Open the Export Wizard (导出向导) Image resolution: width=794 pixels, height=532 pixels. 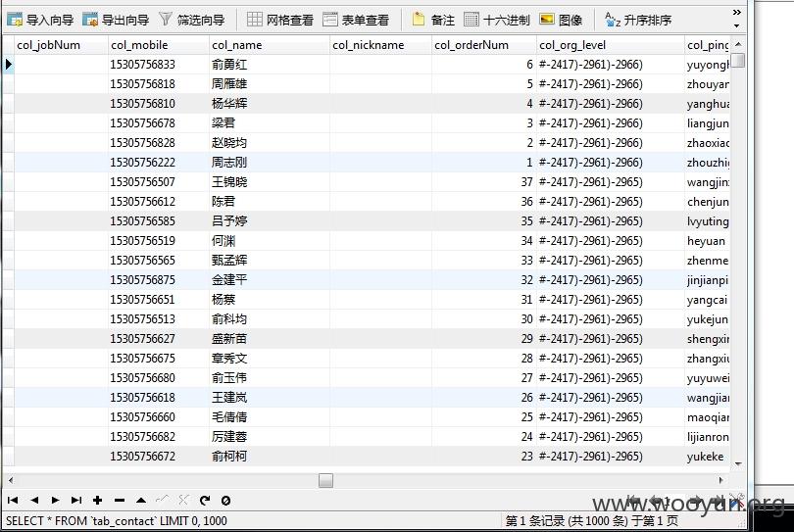click(x=116, y=20)
